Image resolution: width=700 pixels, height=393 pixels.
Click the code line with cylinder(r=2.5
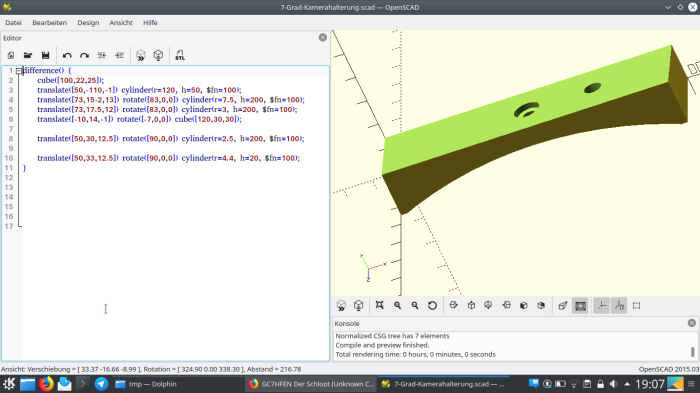click(x=171, y=139)
